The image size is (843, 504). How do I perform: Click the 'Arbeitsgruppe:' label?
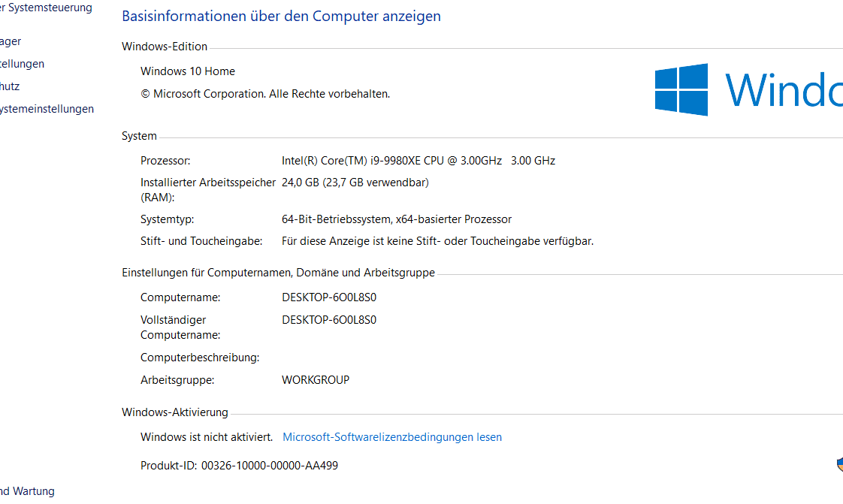click(x=177, y=380)
